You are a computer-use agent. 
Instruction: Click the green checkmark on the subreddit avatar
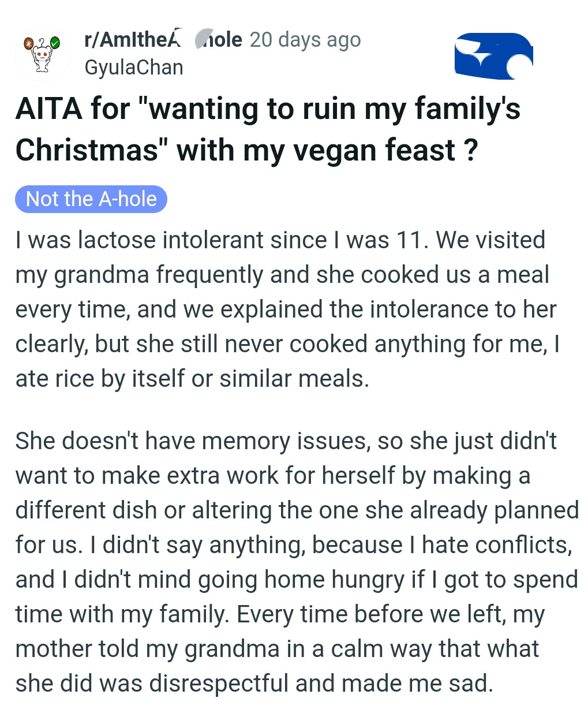click(55, 42)
